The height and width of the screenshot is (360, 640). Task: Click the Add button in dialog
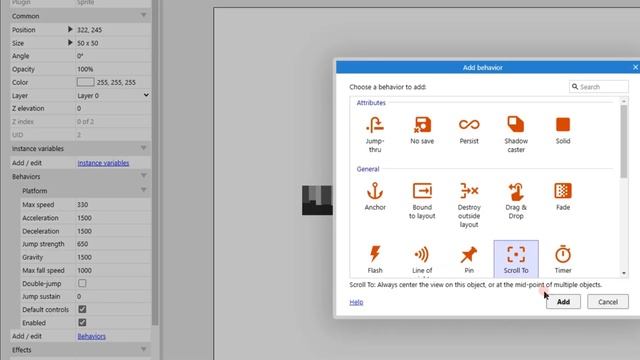pyautogui.click(x=563, y=302)
